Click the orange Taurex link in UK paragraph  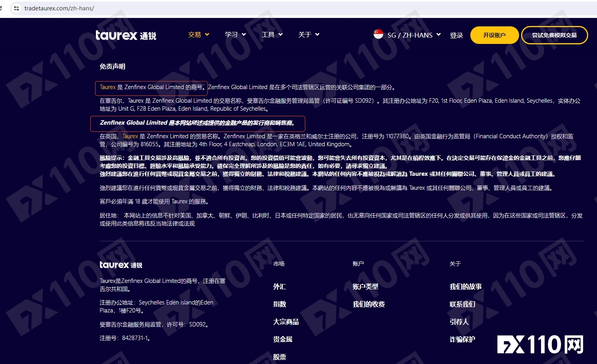tap(130, 136)
